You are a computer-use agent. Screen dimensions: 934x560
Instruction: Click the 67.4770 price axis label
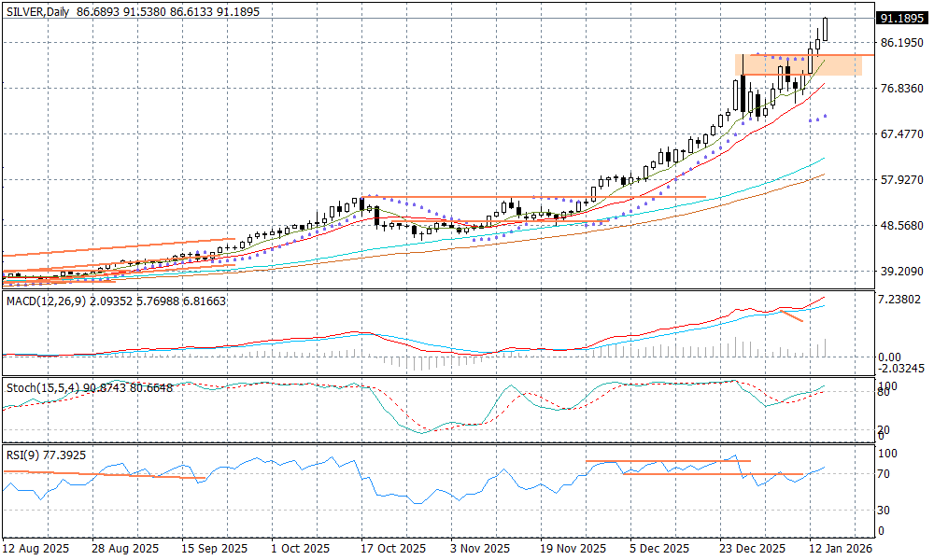900,134
